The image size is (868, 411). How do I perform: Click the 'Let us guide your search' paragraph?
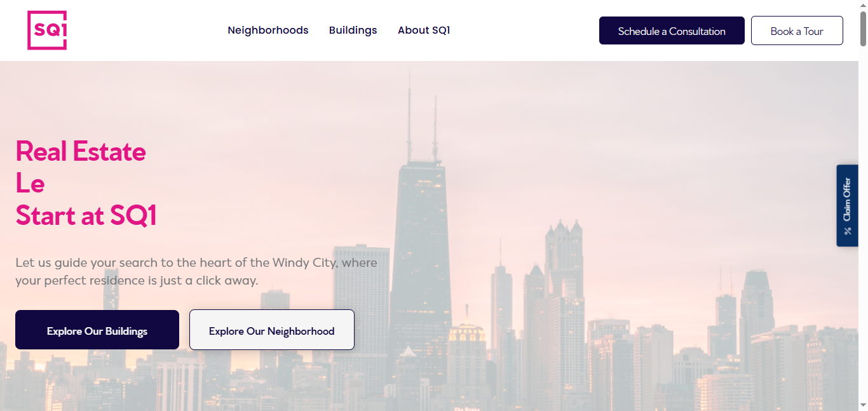(x=196, y=271)
